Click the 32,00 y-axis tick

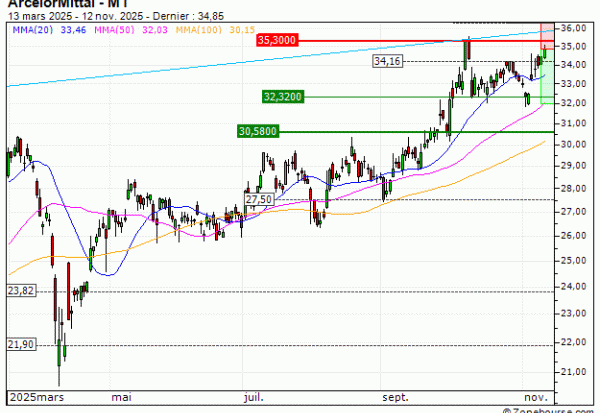574,103
